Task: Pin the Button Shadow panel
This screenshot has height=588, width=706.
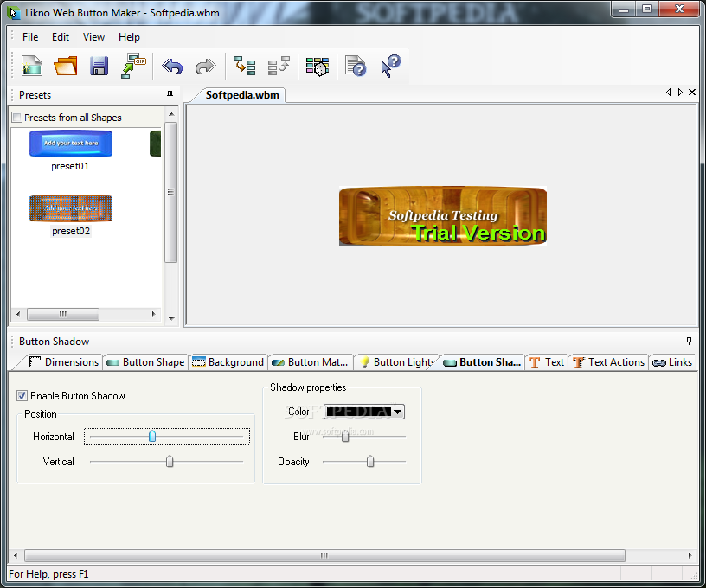Action: pyautogui.click(x=689, y=341)
